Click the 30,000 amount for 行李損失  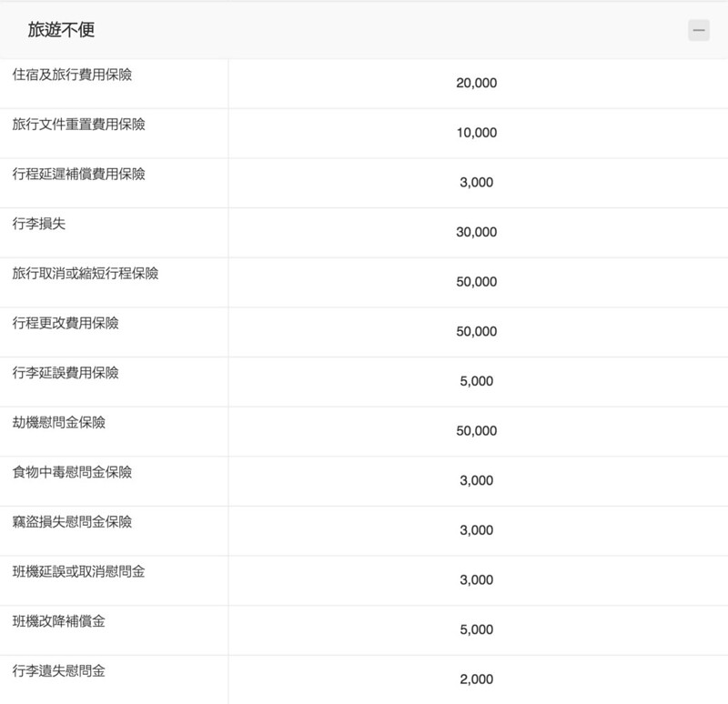tap(476, 232)
